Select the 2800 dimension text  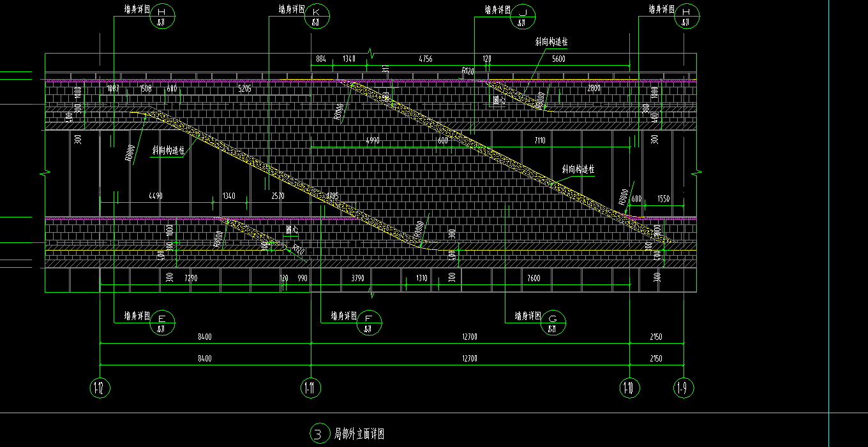pyautogui.click(x=594, y=89)
